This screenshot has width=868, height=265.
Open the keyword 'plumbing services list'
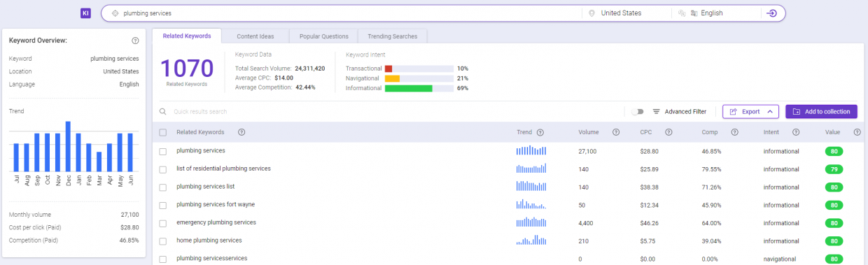point(206,187)
